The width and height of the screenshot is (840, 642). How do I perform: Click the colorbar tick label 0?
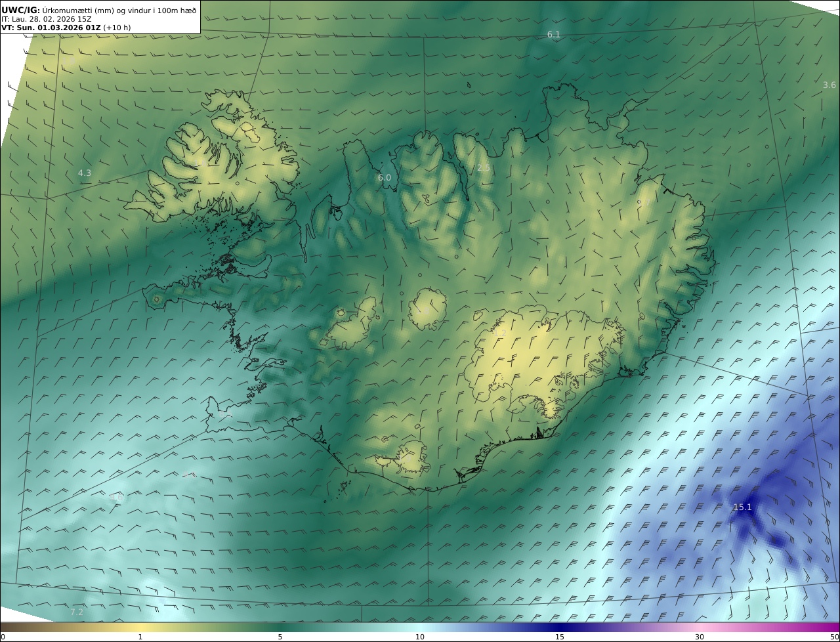[x=3, y=637]
